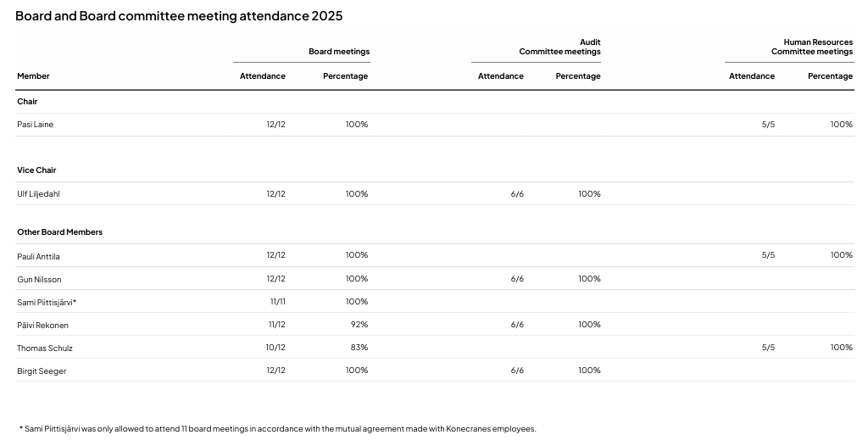
Task: Click the Board meetings group header
Action: click(338, 52)
